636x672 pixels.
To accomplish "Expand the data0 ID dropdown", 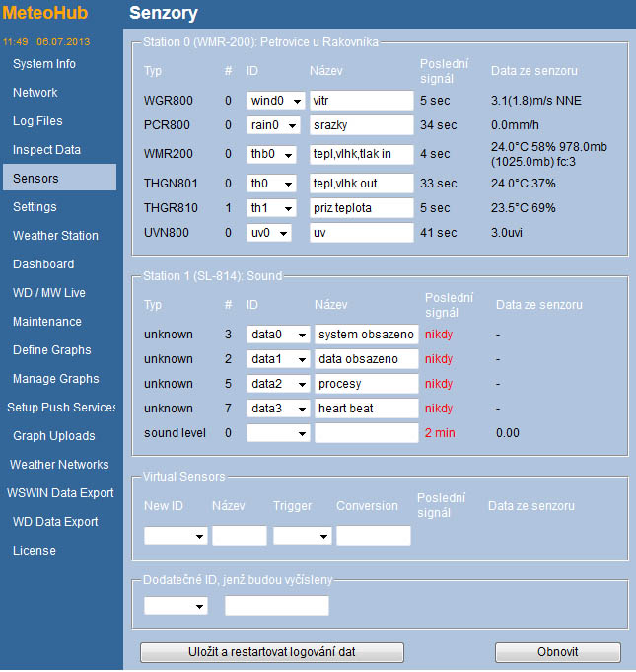I will 278,335.
